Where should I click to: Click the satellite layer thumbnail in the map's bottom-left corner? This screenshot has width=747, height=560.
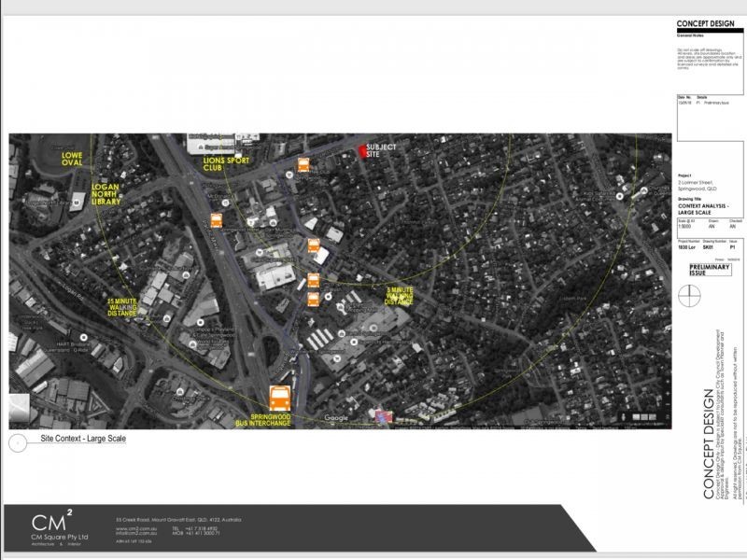[x=19, y=407]
